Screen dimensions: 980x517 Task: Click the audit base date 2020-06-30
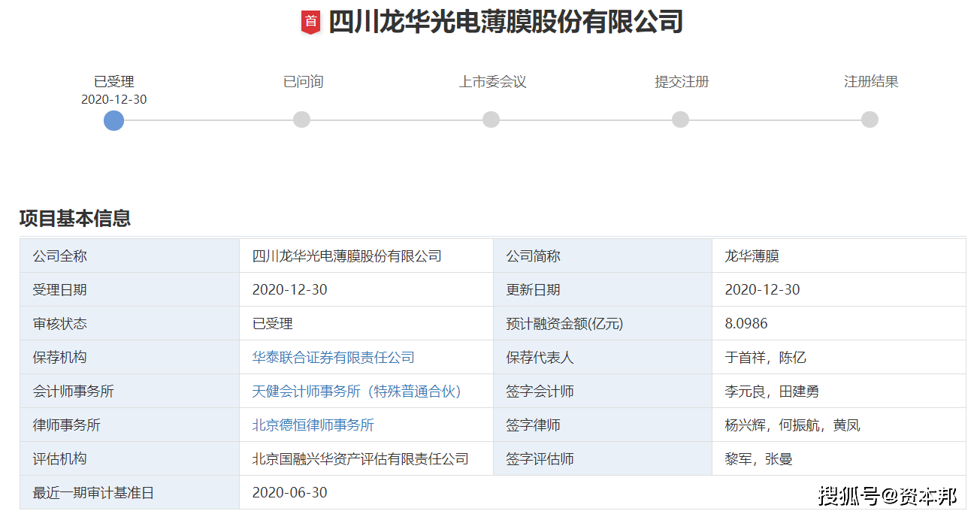[x=289, y=493]
